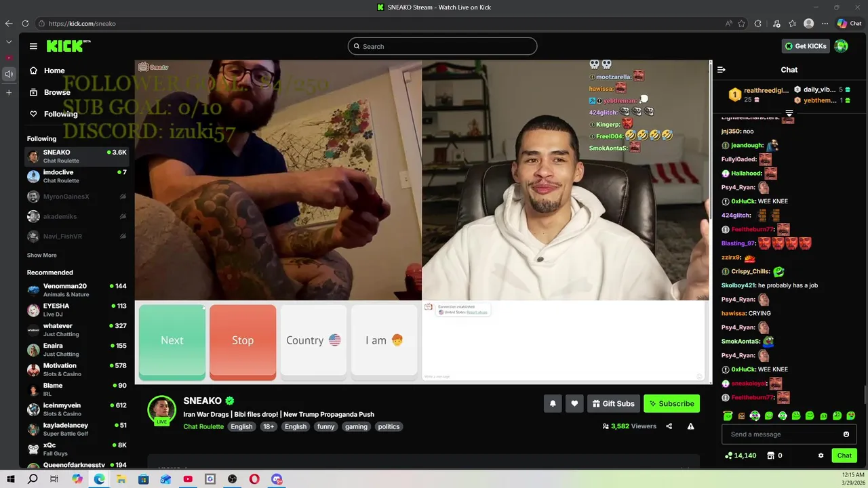Click SNEAKO streamer avatar with LIVE badge

point(162,410)
